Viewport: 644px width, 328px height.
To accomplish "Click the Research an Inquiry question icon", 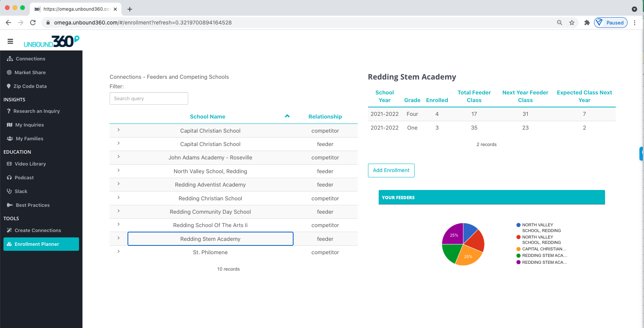I will tap(9, 111).
